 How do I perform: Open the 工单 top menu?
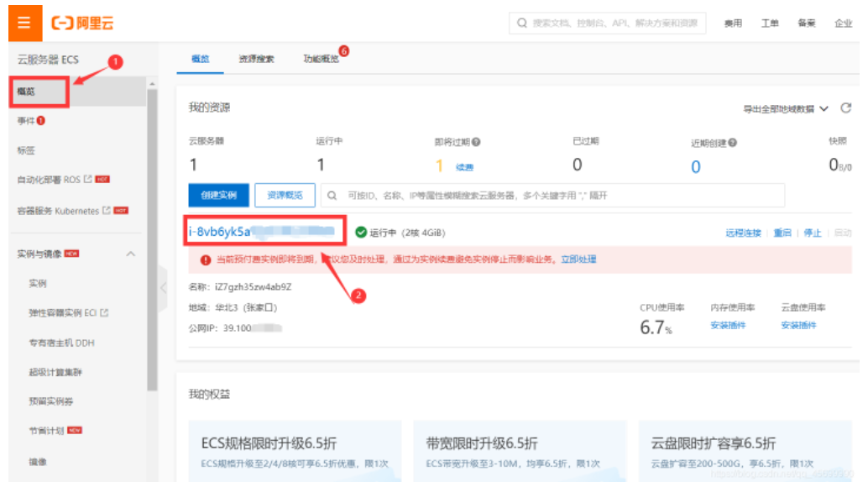pyautogui.click(x=770, y=24)
